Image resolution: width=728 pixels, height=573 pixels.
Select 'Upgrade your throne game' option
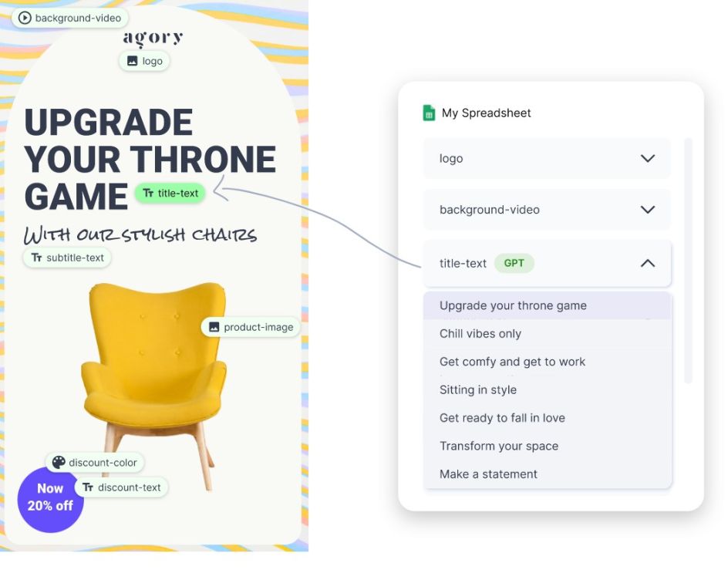pyautogui.click(x=513, y=305)
